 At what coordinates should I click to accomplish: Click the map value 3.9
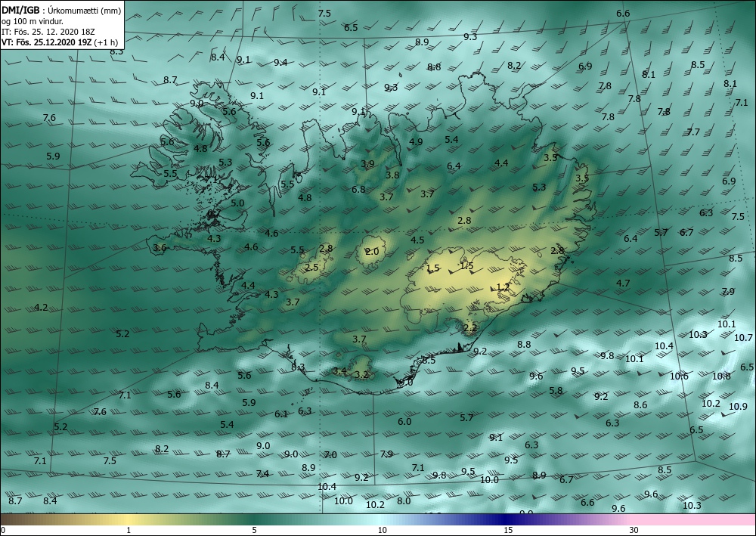tap(368, 163)
